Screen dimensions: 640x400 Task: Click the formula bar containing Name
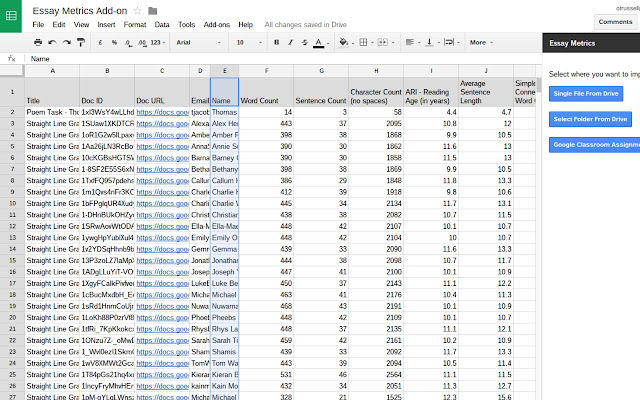click(282, 59)
